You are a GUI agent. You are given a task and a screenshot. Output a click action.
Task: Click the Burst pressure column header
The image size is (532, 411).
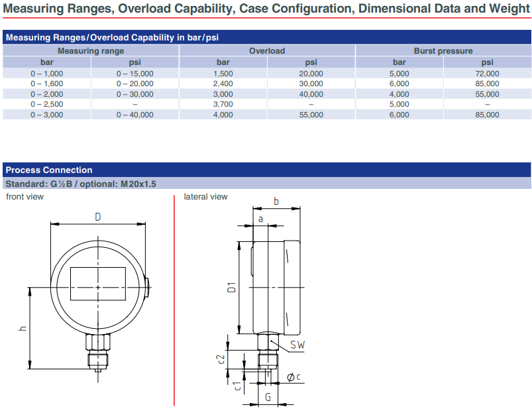click(x=443, y=51)
